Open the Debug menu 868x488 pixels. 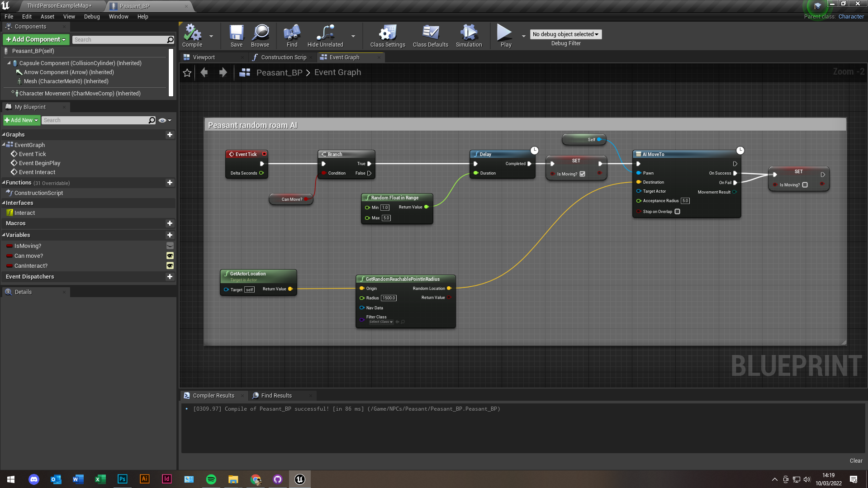coord(92,17)
